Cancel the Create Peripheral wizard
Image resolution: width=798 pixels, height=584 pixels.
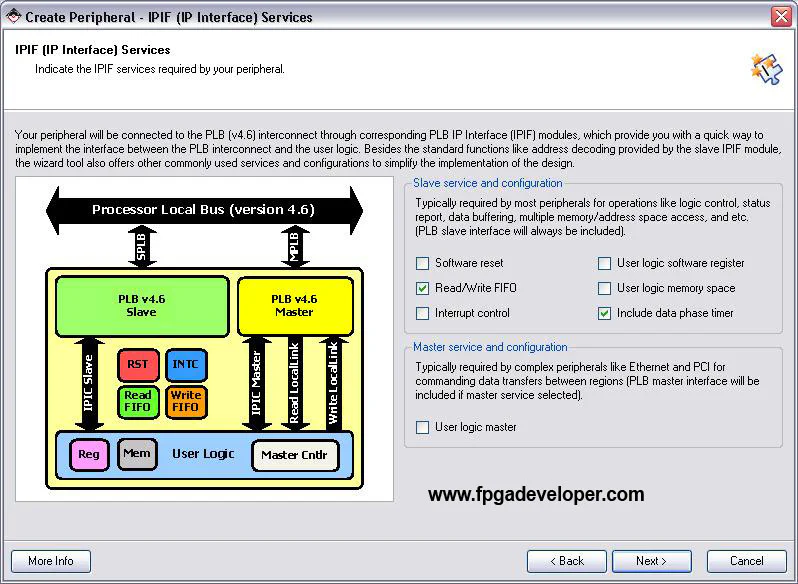[x=746, y=561]
